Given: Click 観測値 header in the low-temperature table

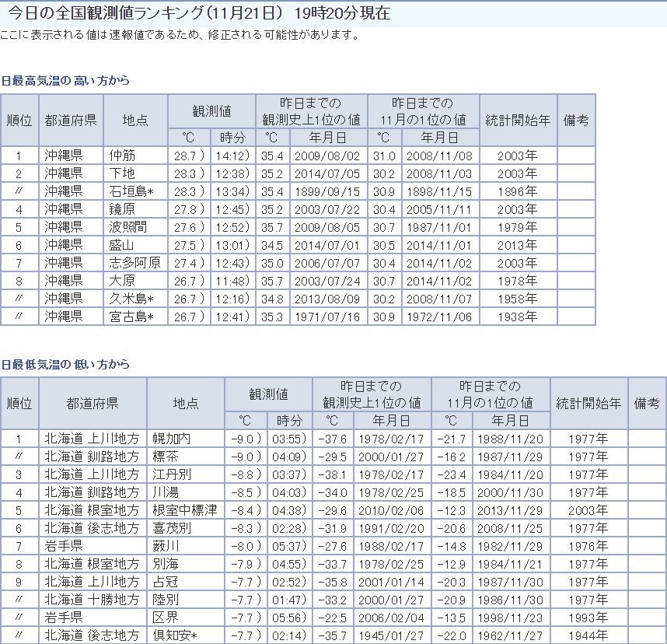Looking at the screenshot, I should point(268,394).
